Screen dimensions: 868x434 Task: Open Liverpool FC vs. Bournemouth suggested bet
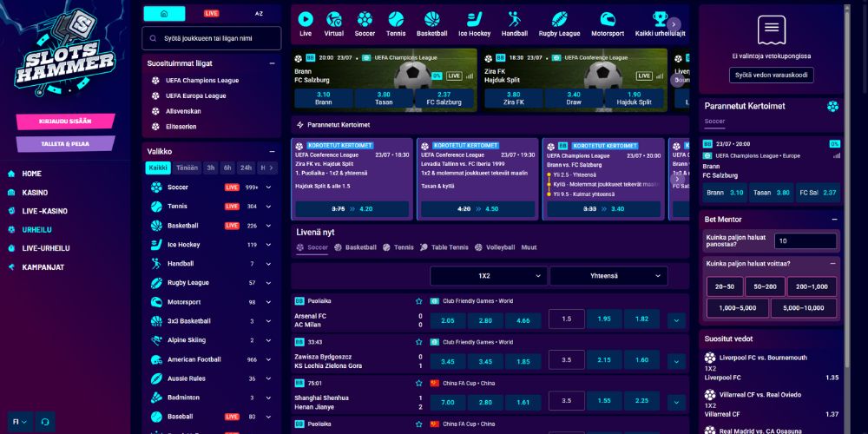(x=771, y=367)
